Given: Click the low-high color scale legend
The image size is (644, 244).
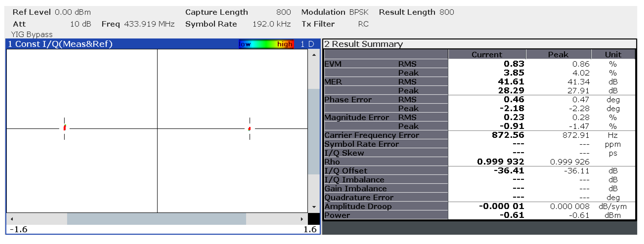Looking at the screenshot, I should (x=266, y=44).
